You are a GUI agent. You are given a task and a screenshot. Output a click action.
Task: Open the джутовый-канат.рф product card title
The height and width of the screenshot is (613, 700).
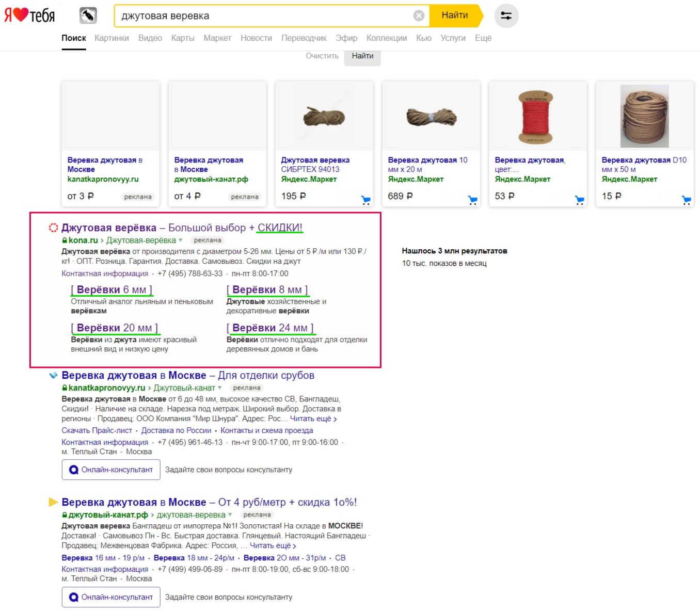[209, 165]
